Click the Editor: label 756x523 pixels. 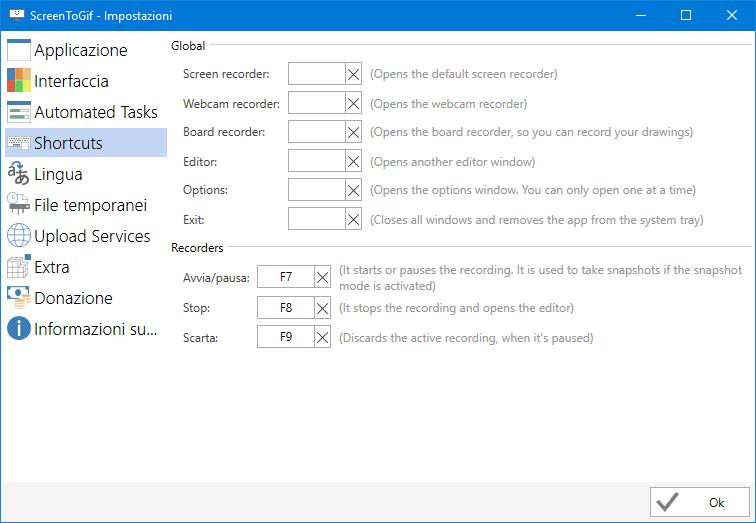[x=200, y=162]
